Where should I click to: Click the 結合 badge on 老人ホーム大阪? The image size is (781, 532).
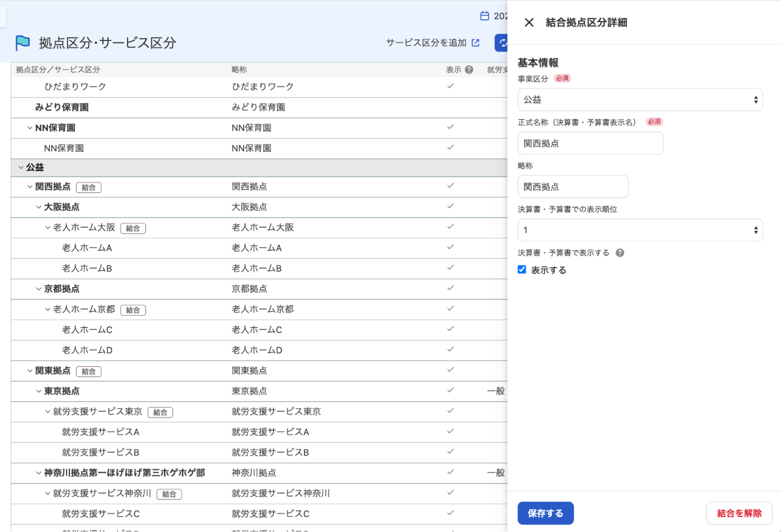[x=133, y=228]
